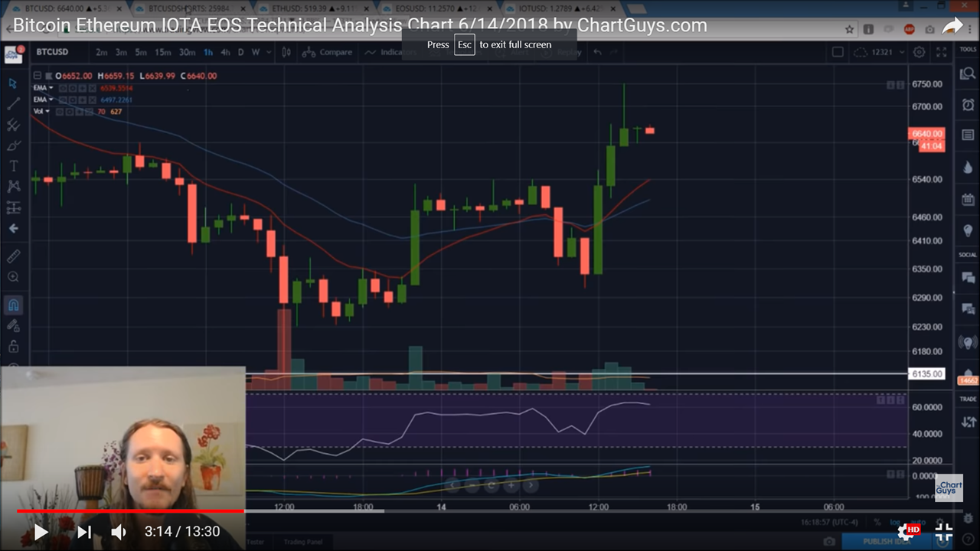The width and height of the screenshot is (980, 551).
Task: Switch chart to 5m timeframe
Action: [141, 52]
